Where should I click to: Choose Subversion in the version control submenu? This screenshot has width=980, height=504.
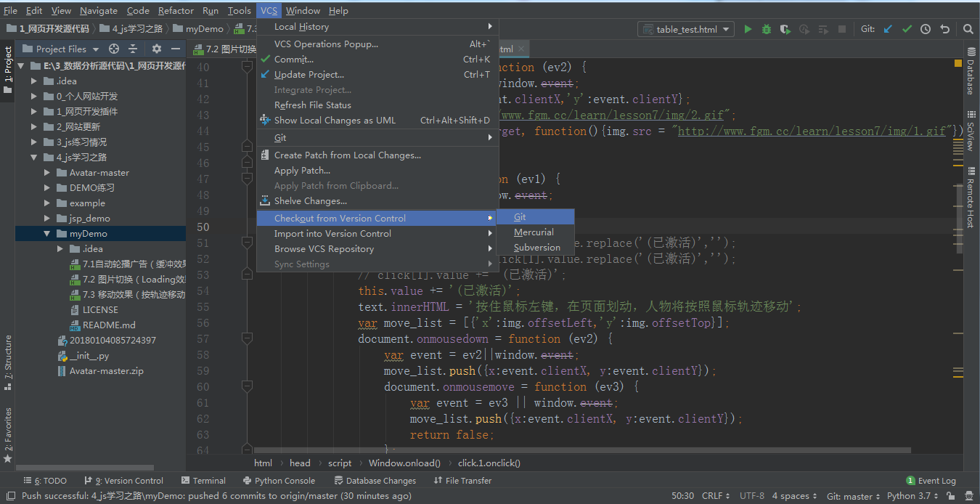[536, 247]
